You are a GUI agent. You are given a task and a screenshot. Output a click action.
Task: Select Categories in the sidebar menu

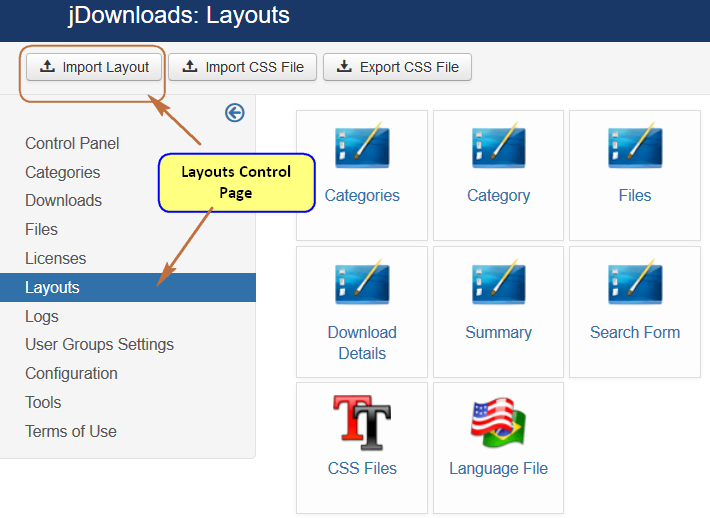[62, 173]
